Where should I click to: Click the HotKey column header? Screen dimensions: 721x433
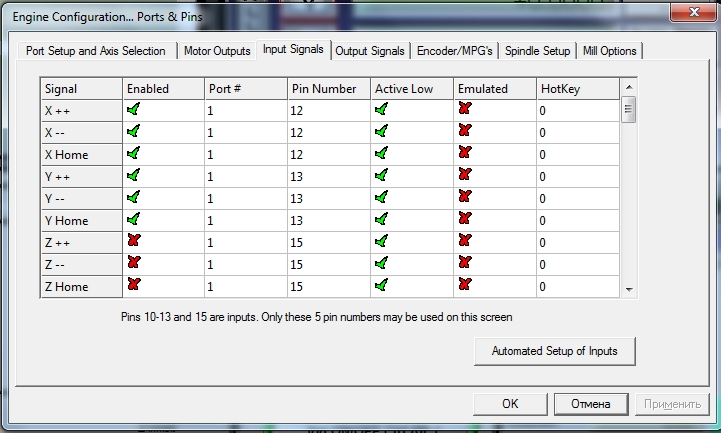tap(578, 89)
